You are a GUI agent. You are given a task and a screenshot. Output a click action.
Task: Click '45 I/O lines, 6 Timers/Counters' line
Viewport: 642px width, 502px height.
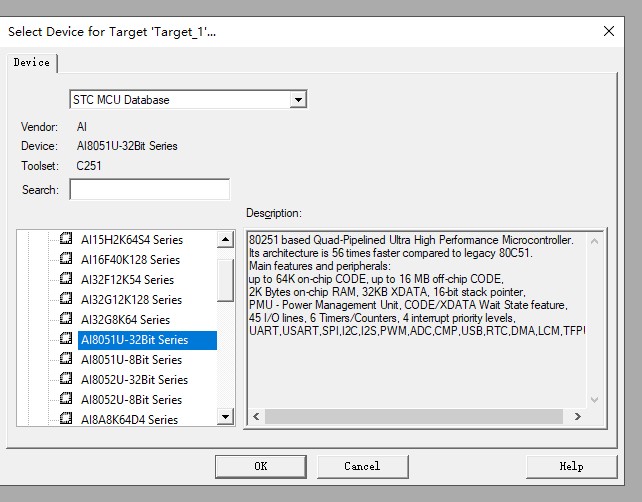click(382, 318)
